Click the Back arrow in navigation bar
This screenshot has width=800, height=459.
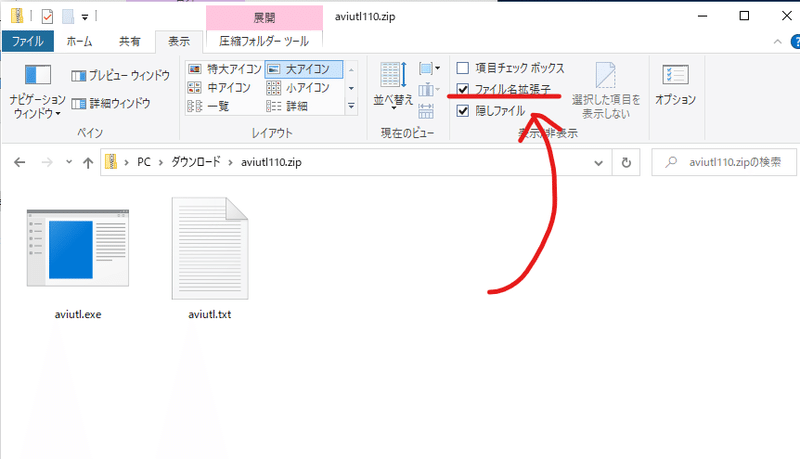point(19,163)
